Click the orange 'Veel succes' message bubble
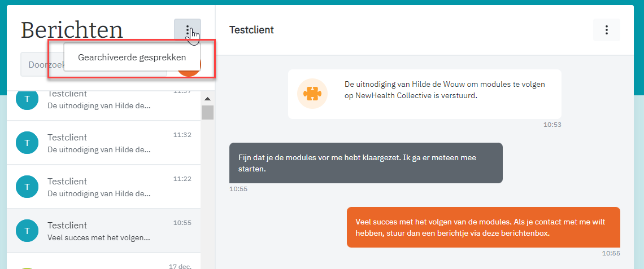Image resolution: width=644 pixels, height=269 pixels. click(x=484, y=227)
